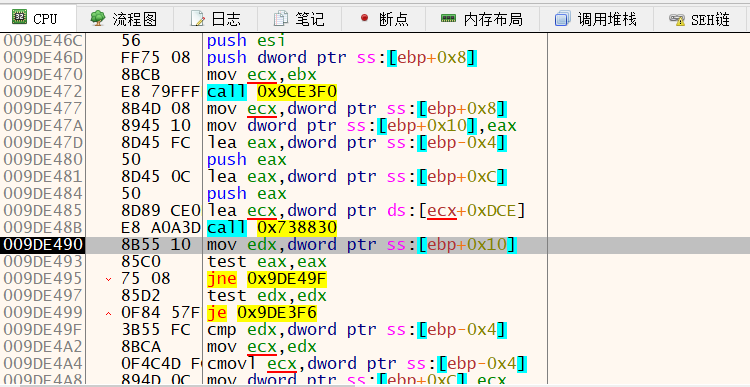Select address 009DE472

[x=43, y=92]
